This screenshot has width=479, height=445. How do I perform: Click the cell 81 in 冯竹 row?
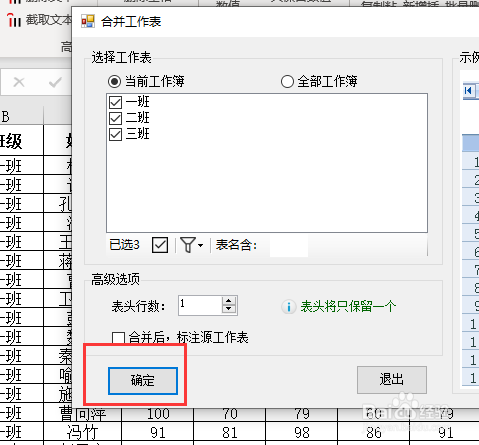pos(230,432)
